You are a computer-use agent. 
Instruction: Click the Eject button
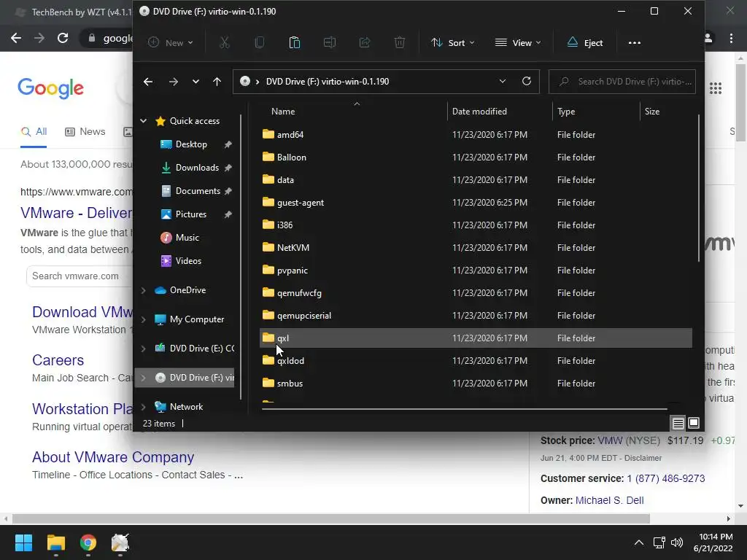coord(585,43)
